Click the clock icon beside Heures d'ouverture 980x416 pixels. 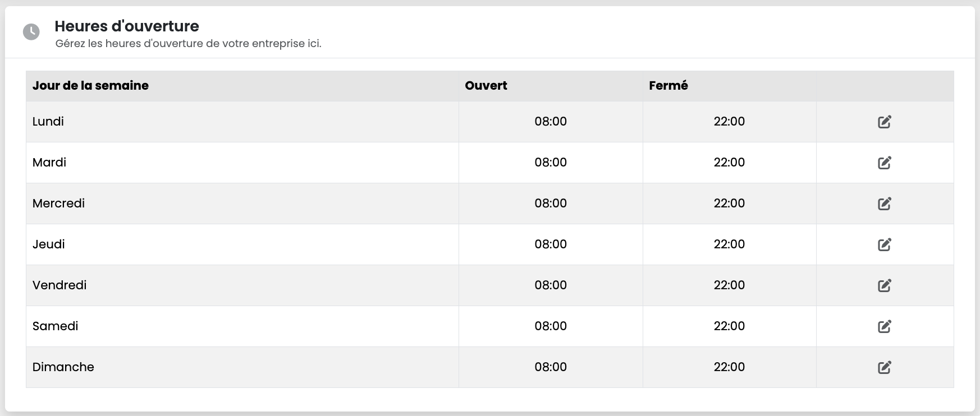click(31, 32)
